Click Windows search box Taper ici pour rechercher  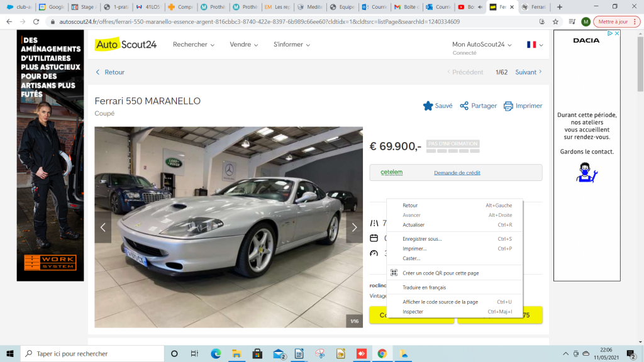pyautogui.click(x=92, y=353)
